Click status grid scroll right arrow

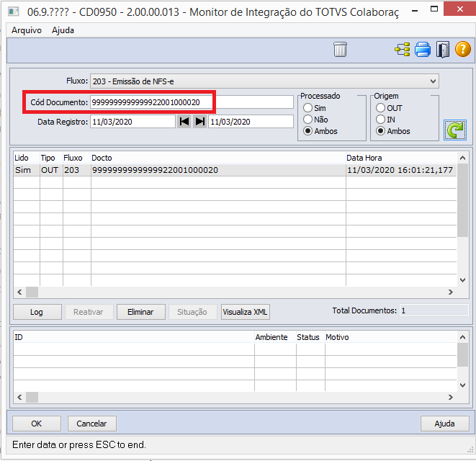click(x=451, y=397)
